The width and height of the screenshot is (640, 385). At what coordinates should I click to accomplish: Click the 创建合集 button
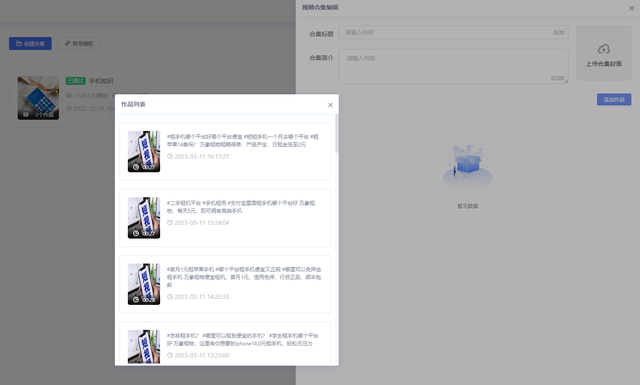30,43
